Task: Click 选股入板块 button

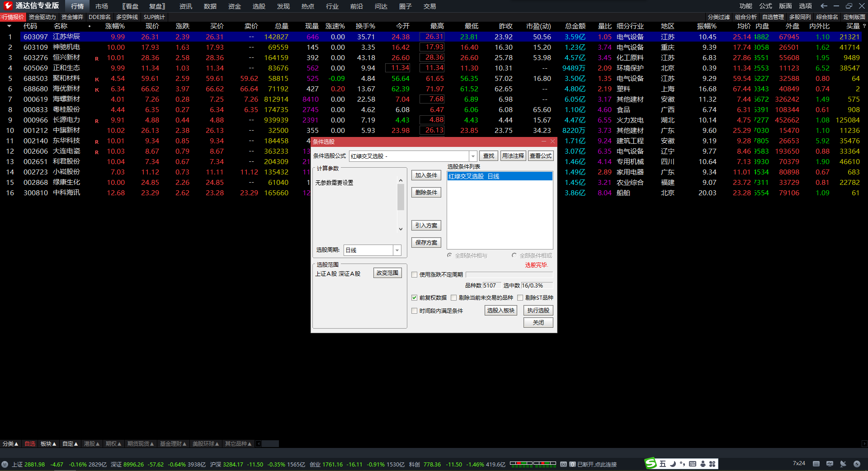Action: [x=501, y=311]
